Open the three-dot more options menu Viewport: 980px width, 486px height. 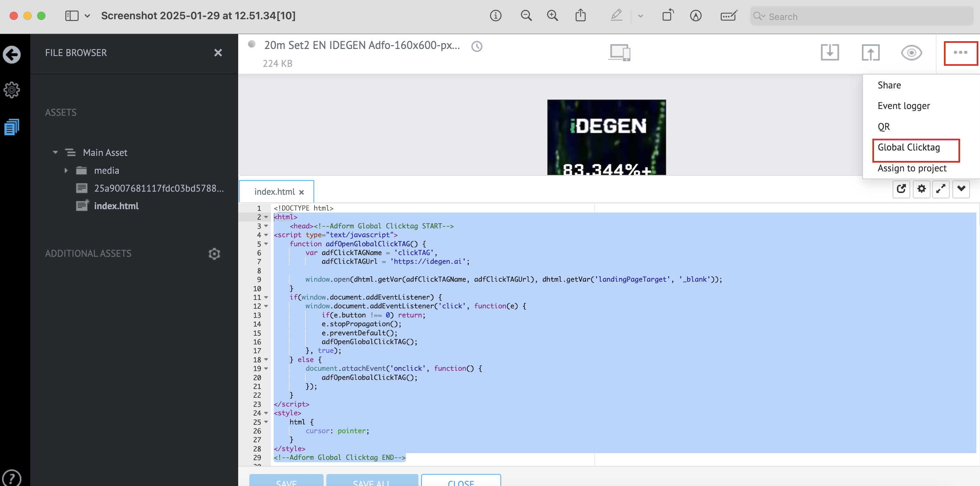[961, 53]
